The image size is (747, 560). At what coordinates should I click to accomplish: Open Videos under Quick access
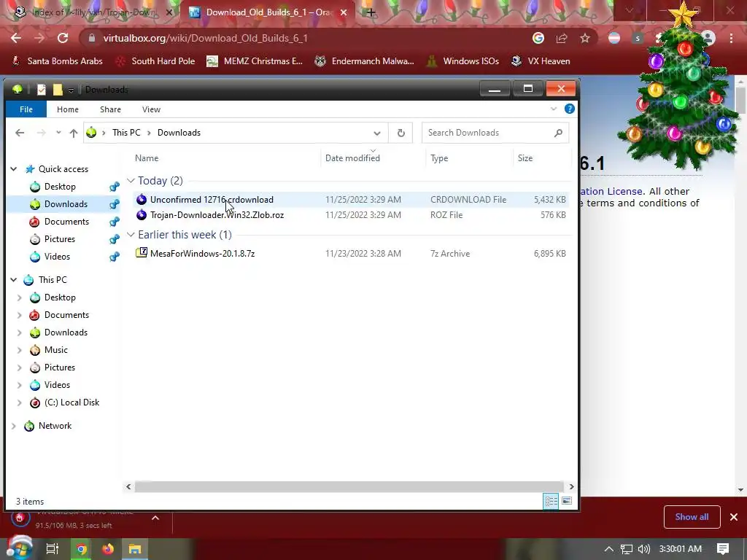coord(57,257)
